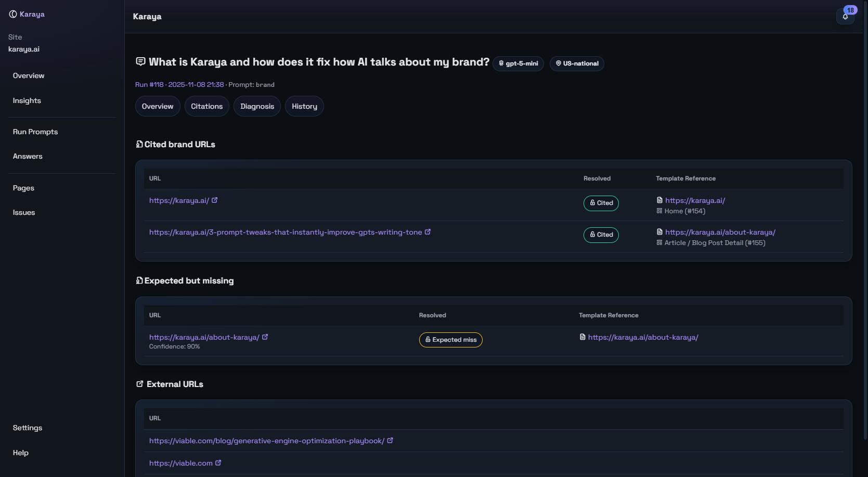Open external link icon next to https://karaya.ai/
Viewport: 868px width, 477px height.
coord(215,200)
